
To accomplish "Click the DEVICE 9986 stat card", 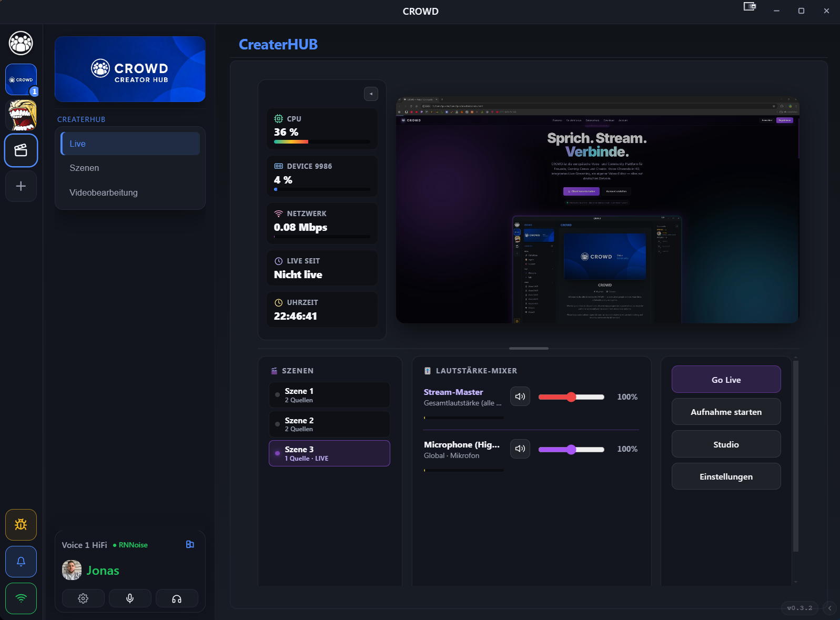I will pos(322,176).
